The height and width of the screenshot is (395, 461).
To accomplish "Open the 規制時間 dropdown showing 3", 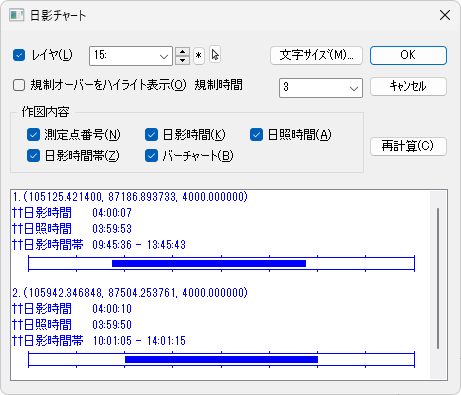I will 321,88.
